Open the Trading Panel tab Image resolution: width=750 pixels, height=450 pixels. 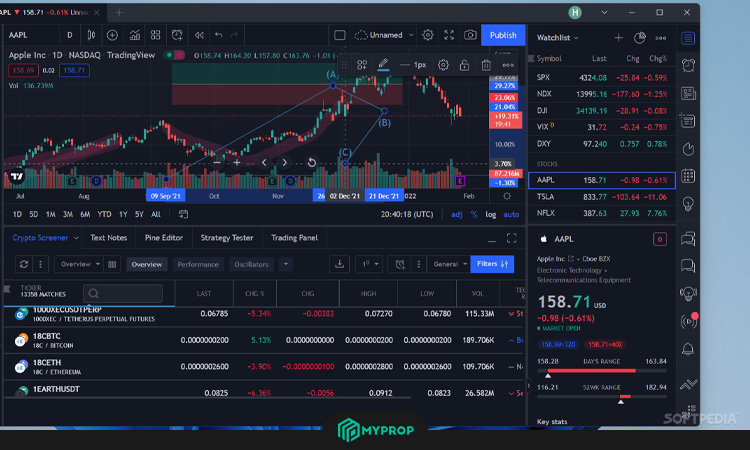click(294, 238)
